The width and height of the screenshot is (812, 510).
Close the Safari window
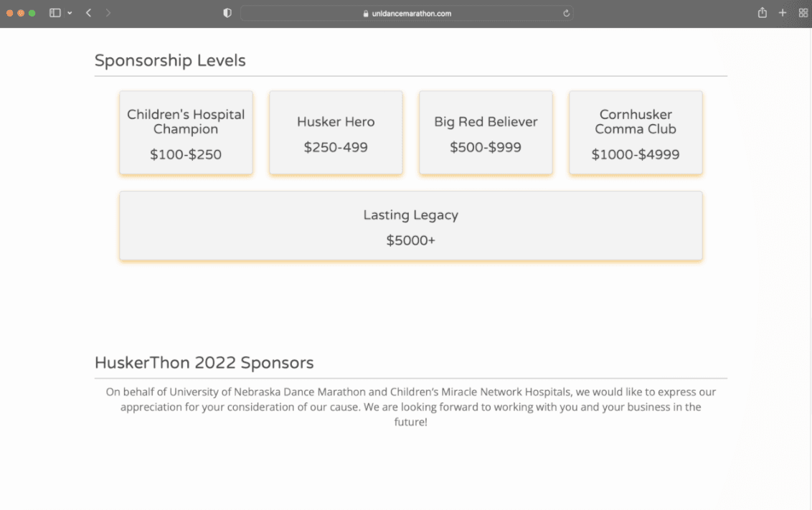[10, 13]
